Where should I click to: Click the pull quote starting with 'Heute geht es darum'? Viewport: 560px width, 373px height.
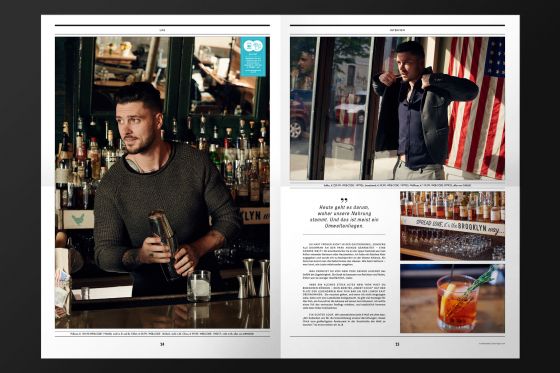tap(344, 217)
